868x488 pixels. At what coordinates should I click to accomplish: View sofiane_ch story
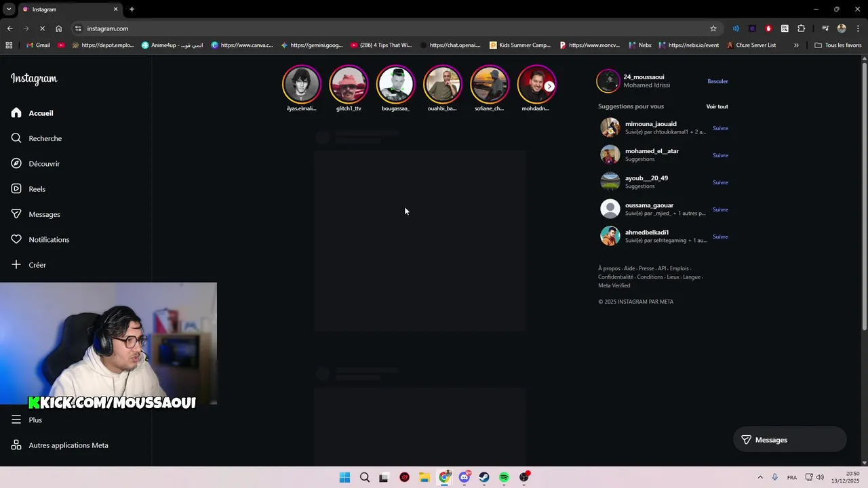click(489, 84)
